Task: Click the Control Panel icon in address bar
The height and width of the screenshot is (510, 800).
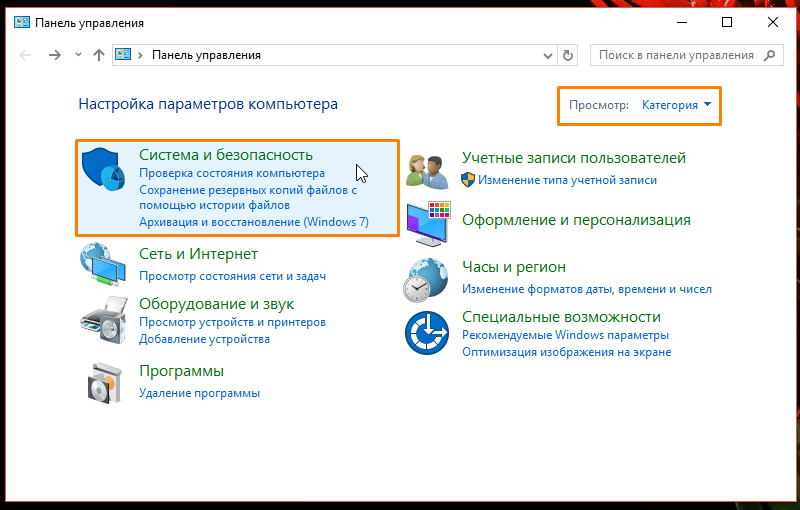Action: click(123, 55)
